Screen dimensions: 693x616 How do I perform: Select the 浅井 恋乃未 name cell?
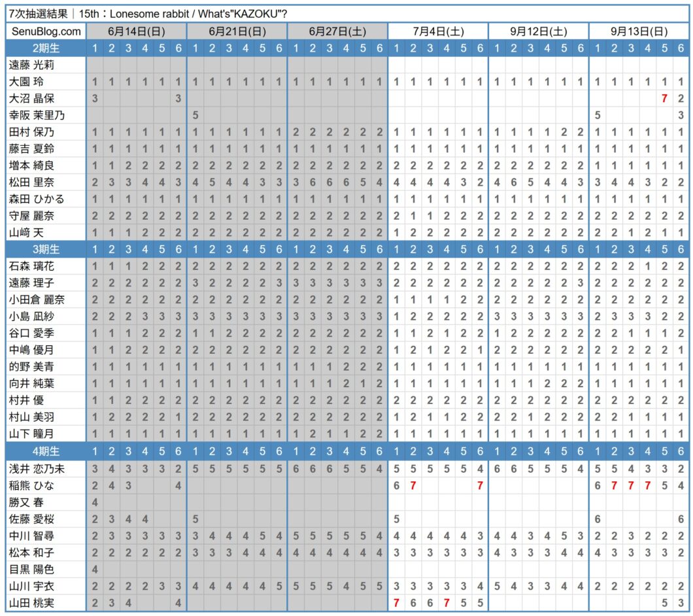point(46,469)
